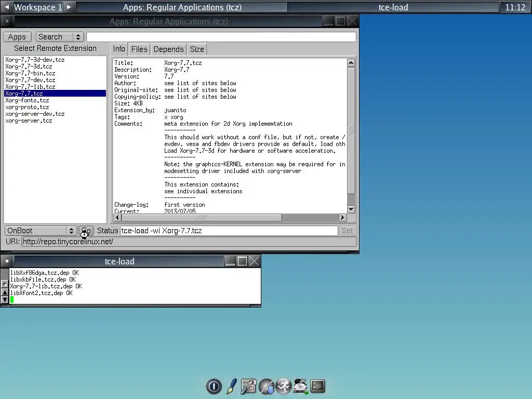The height and width of the screenshot is (399, 532).
Task: Open the Exit power icon in dock
Action: tap(214, 386)
